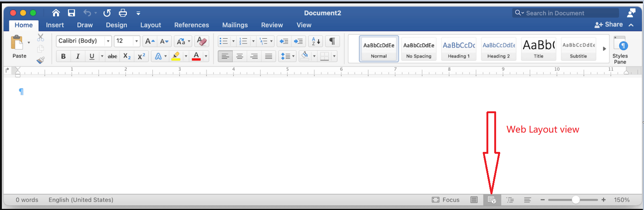Click the Home icon in title bar
644x210 pixels.
tap(56, 13)
